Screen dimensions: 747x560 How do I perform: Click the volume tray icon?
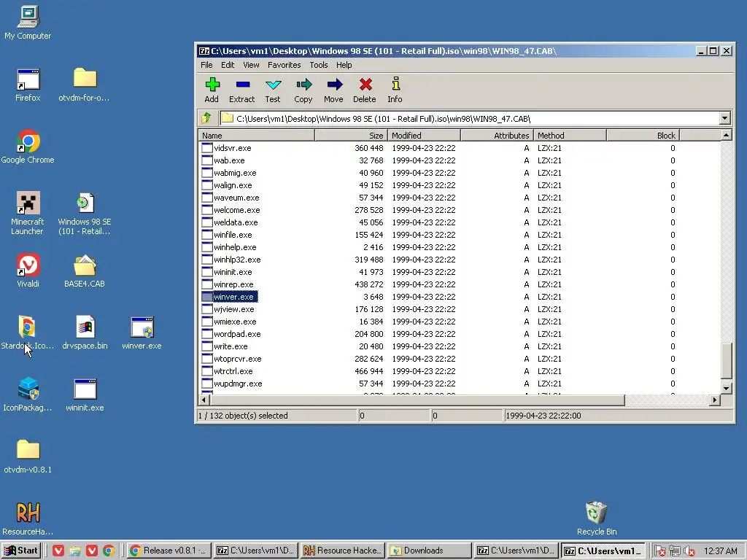(689, 551)
